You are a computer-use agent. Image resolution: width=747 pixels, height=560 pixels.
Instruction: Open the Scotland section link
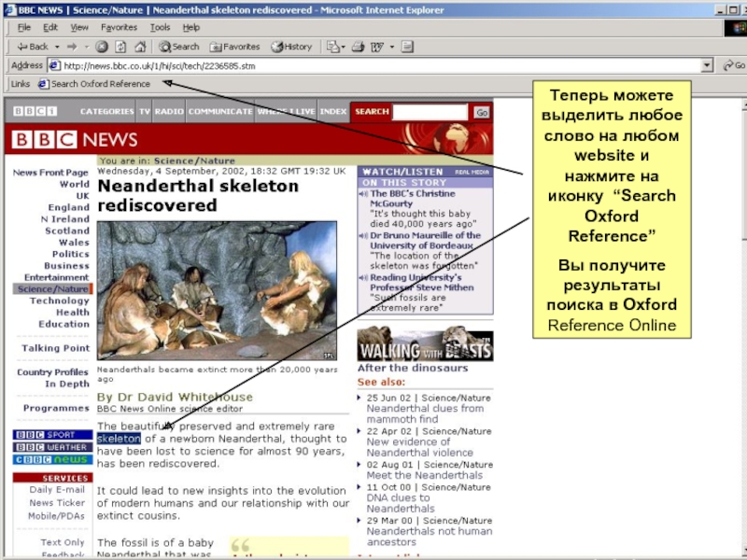click(67, 231)
